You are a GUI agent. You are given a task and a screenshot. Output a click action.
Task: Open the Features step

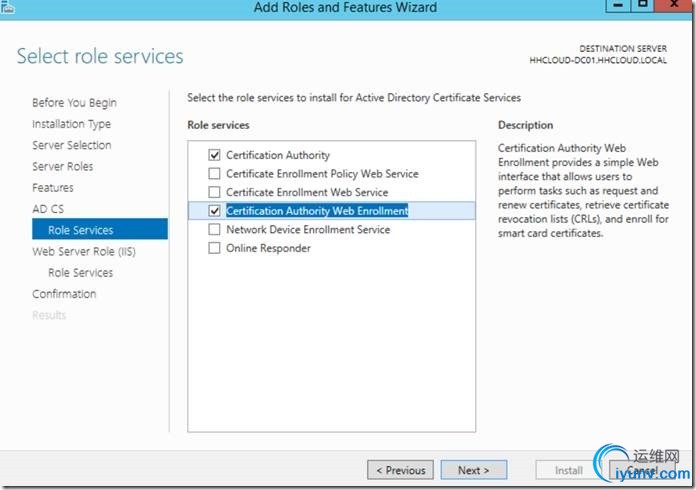(x=52, y=188)
